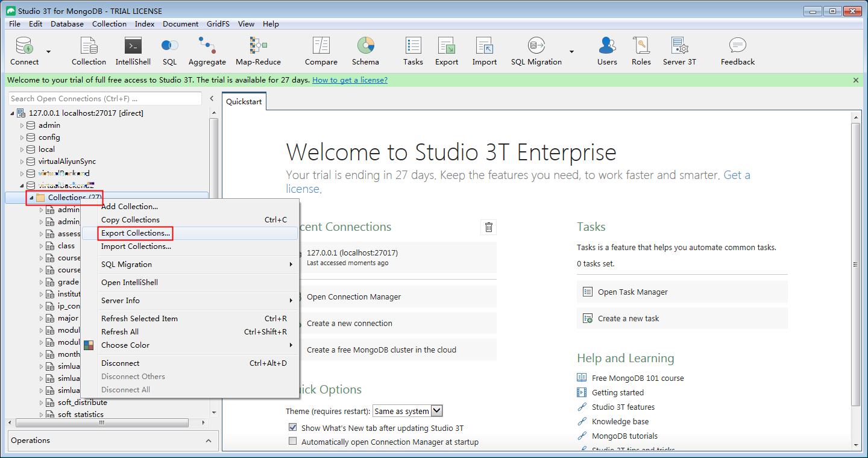Choose Copy Collections menu entry
This screenshot has height=458, width=868.
(x=190, y=220)
